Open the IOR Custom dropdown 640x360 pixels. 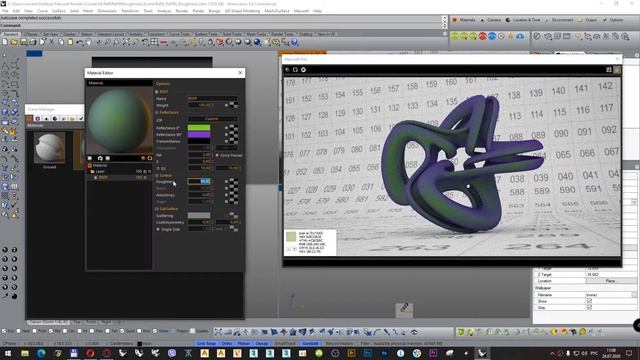[212, 119]
